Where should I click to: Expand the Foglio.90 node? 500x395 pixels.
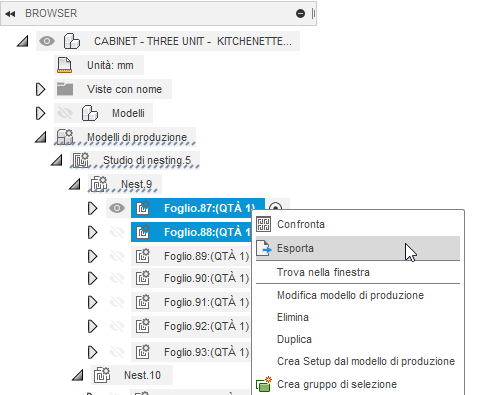92,278
